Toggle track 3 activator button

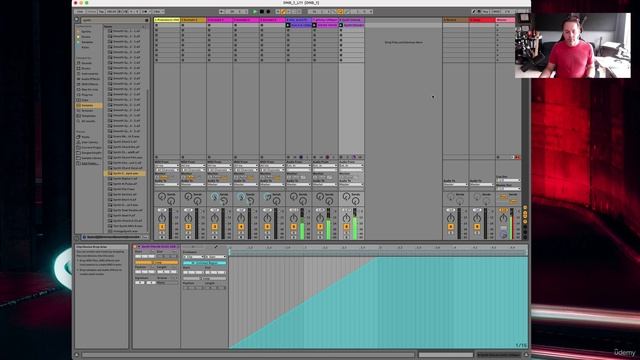tap(214, 227)
